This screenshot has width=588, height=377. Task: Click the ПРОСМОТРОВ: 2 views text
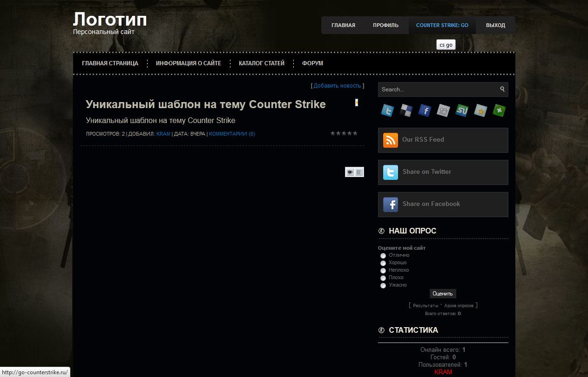106,134
